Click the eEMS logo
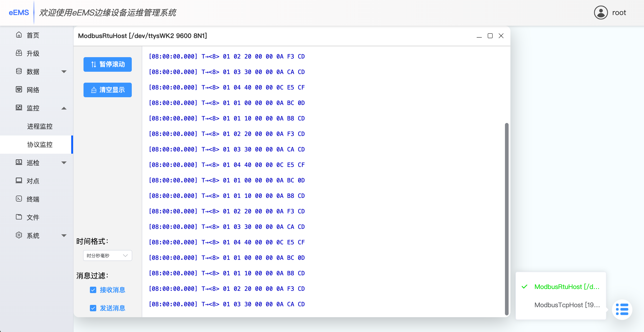644x332 pixels. [19, 13]
